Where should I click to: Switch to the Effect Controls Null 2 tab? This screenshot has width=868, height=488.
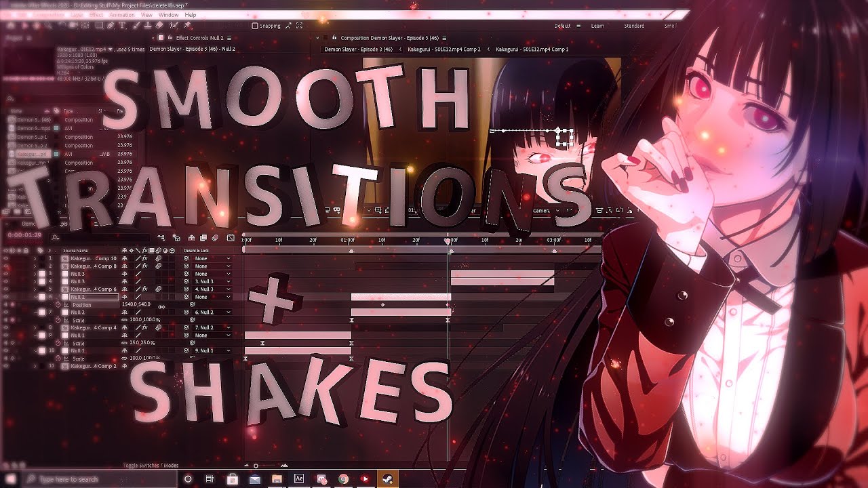coord(199,38)
